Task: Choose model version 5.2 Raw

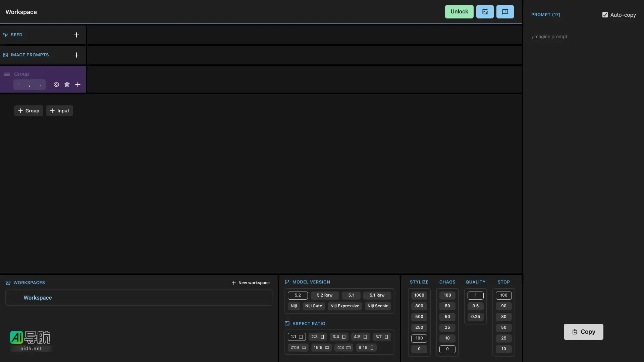Action: tap(324, 295)
